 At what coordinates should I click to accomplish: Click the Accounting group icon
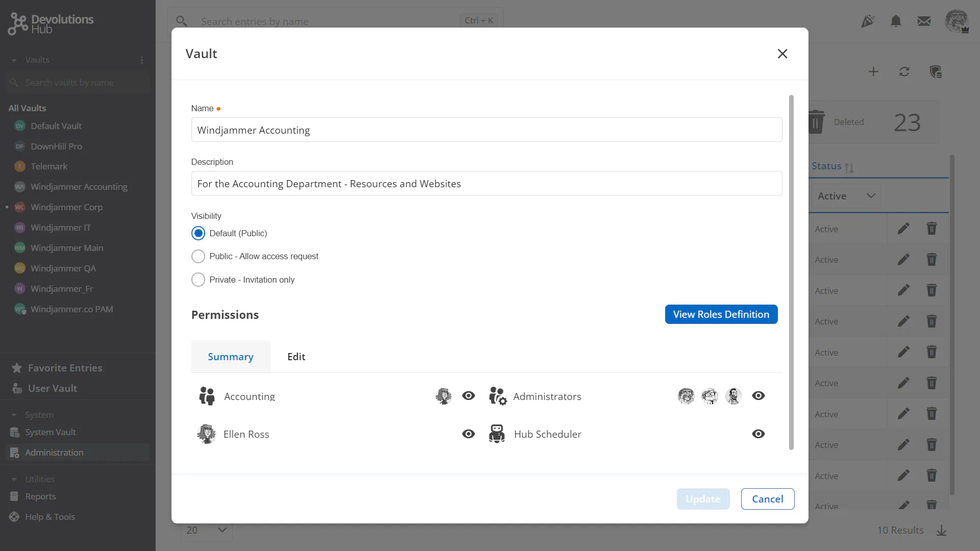(x=207, y=396)
